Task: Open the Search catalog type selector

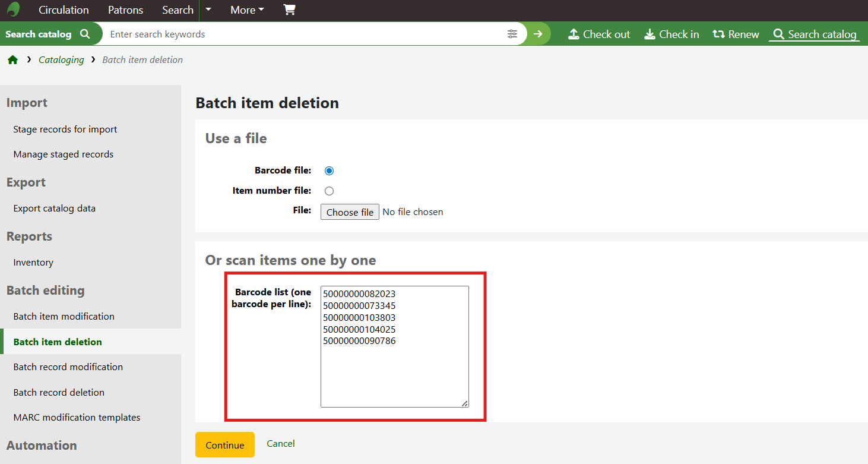Action: [x=47, y=34]
